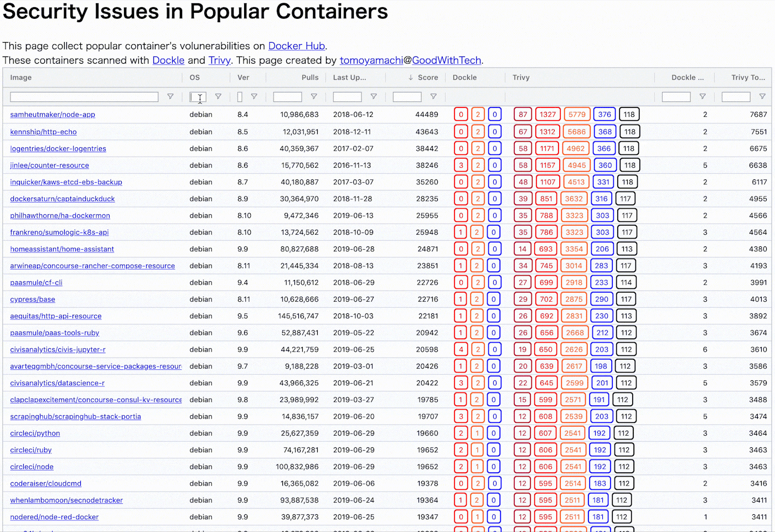The width and height of the screenshot is (775, 532).
Task: Open the Dockle link in the description
Action: coord(168,60)
